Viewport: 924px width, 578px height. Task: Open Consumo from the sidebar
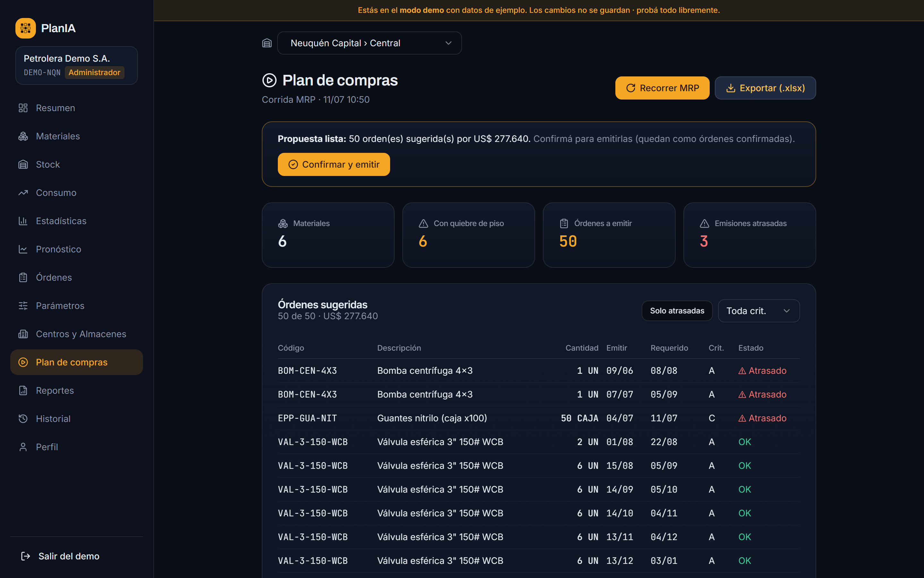click(76, 193)
